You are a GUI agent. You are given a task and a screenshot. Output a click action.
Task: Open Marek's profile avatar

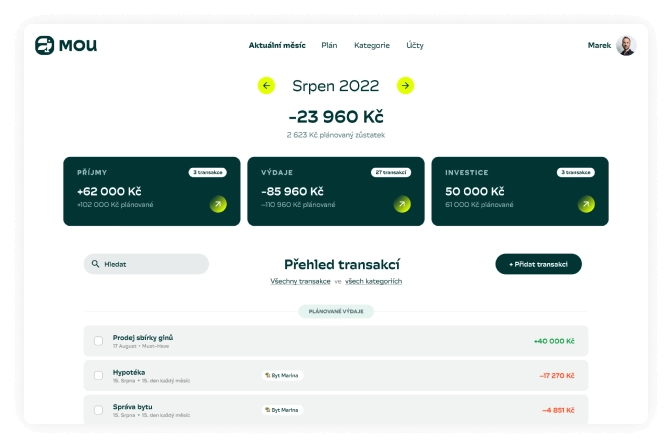coord(626,45)
